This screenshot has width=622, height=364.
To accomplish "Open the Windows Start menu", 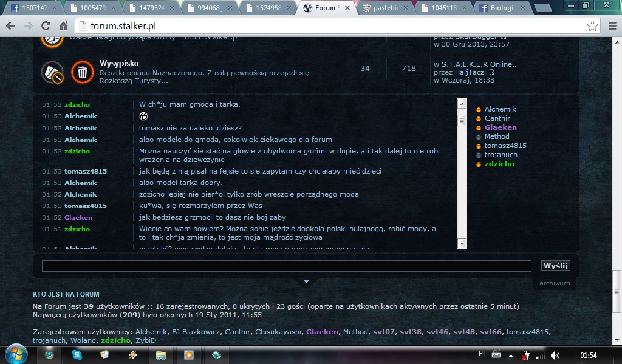I will click(x=16, y=354).
